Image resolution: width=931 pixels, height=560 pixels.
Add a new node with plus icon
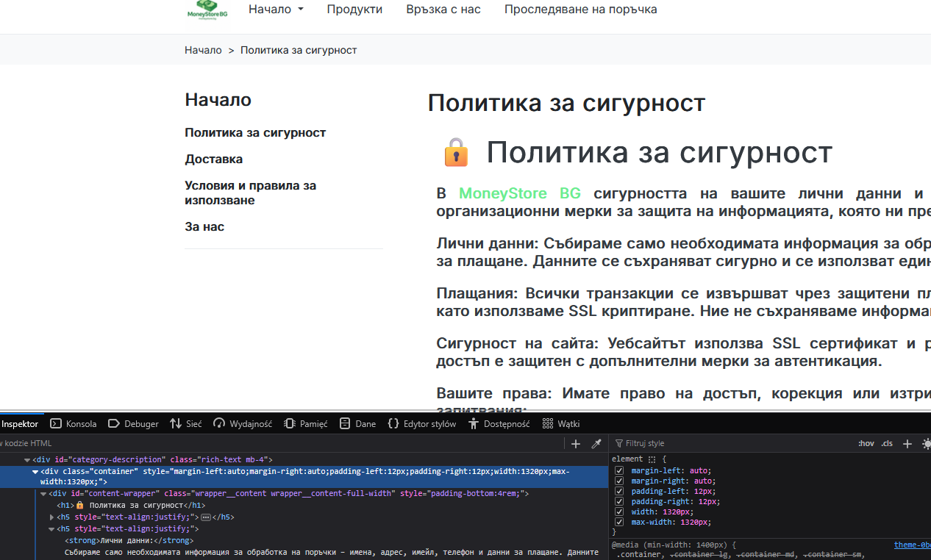coord(576,443)
